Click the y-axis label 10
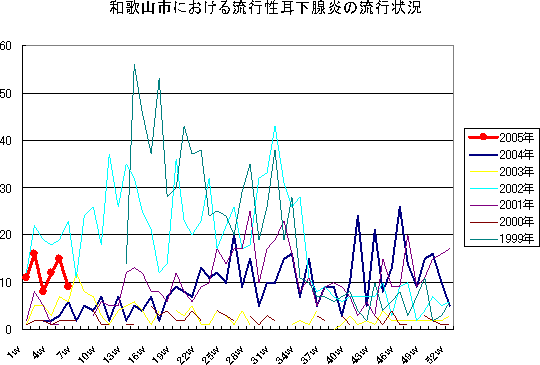540x365 pixels. click(x=6, y=282)
